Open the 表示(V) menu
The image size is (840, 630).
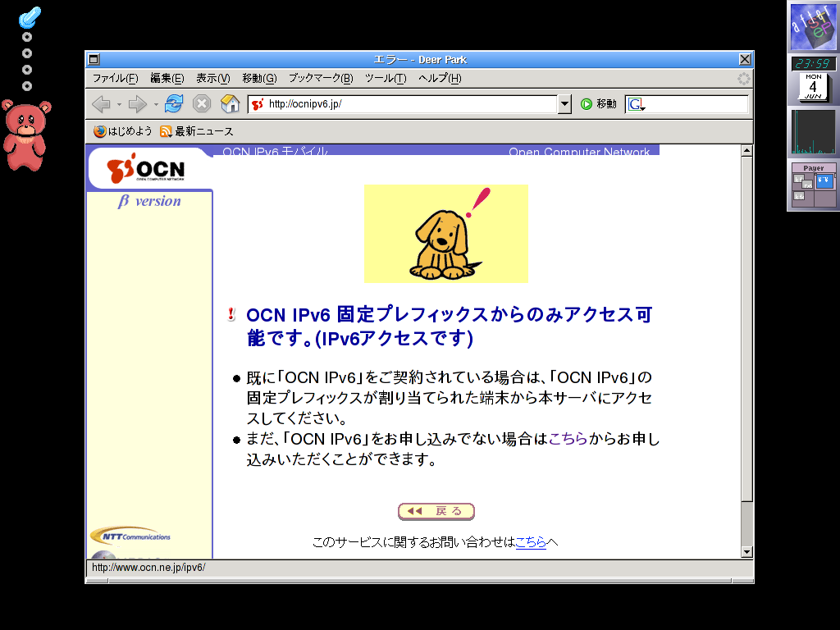pos(213,78)
